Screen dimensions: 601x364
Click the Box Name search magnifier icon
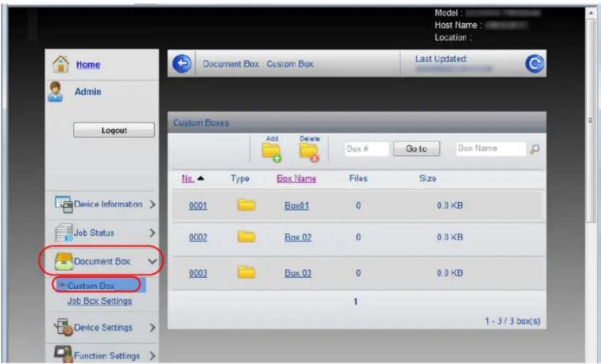click(x=535, y=149)
